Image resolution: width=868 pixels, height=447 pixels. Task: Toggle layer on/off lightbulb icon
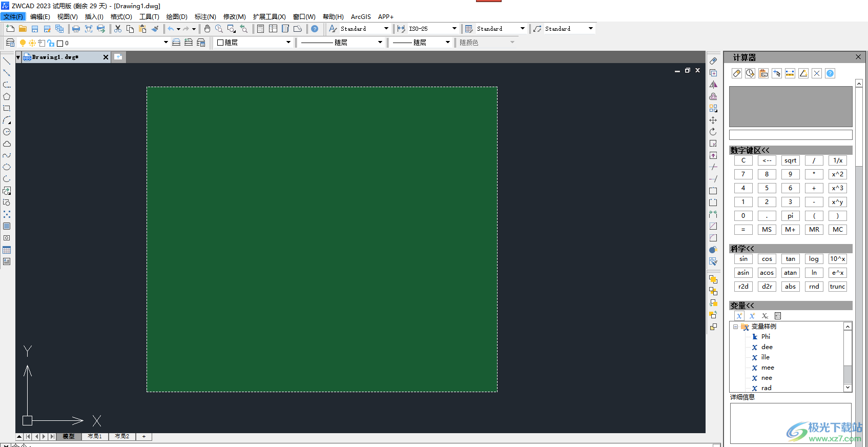pyautogui.click(x=23, y=43)
